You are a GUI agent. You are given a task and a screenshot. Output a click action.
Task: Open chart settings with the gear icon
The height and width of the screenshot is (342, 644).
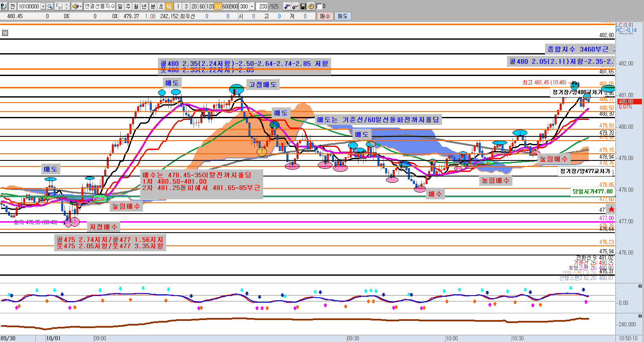(311, 6)
